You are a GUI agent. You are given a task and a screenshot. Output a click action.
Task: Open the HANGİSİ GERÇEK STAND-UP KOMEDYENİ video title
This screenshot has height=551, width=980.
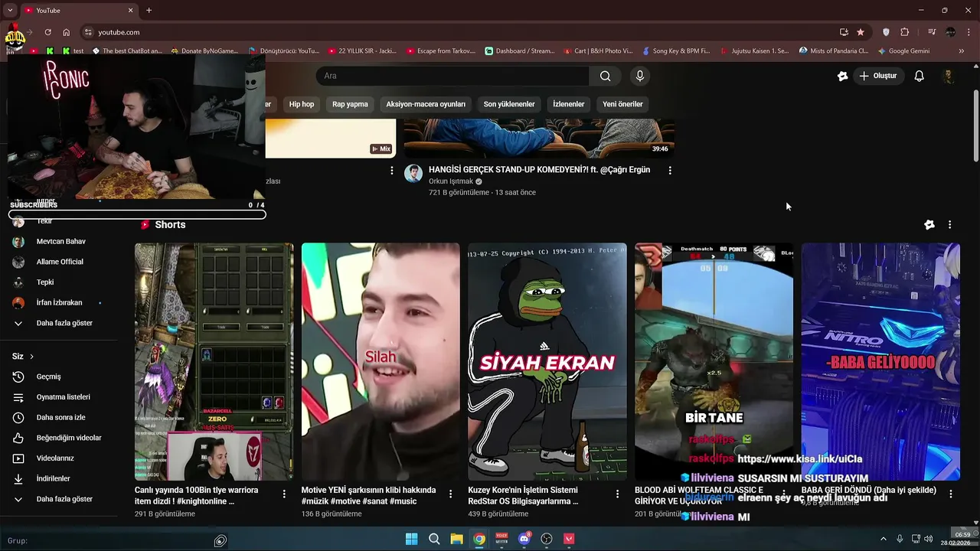pyautogui.click(x=539, y=170)
